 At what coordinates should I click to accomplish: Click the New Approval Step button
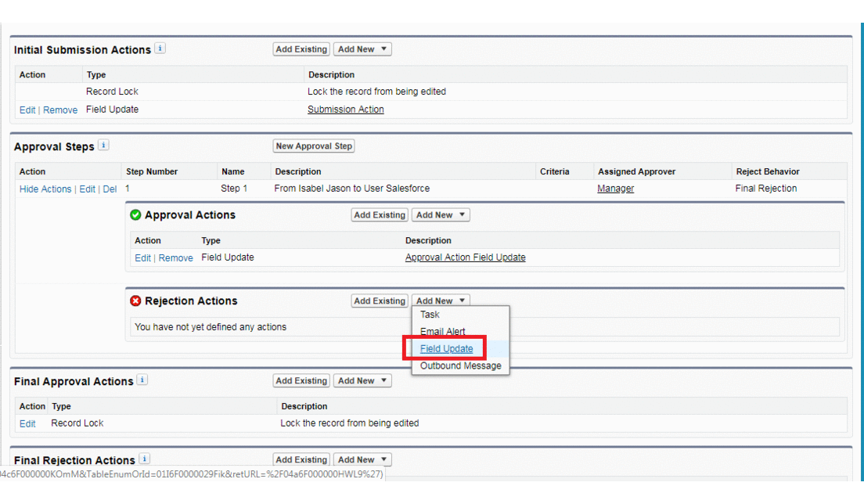[314, 146]
